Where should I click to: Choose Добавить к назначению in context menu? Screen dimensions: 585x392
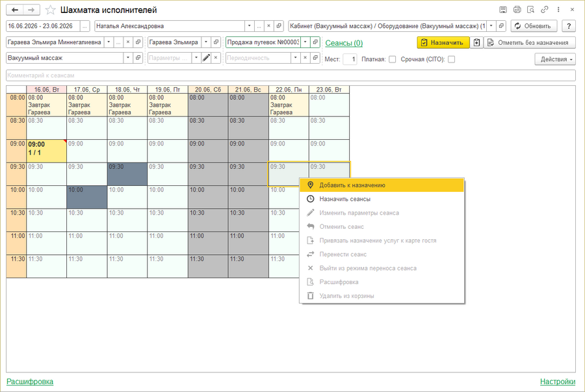382,185
